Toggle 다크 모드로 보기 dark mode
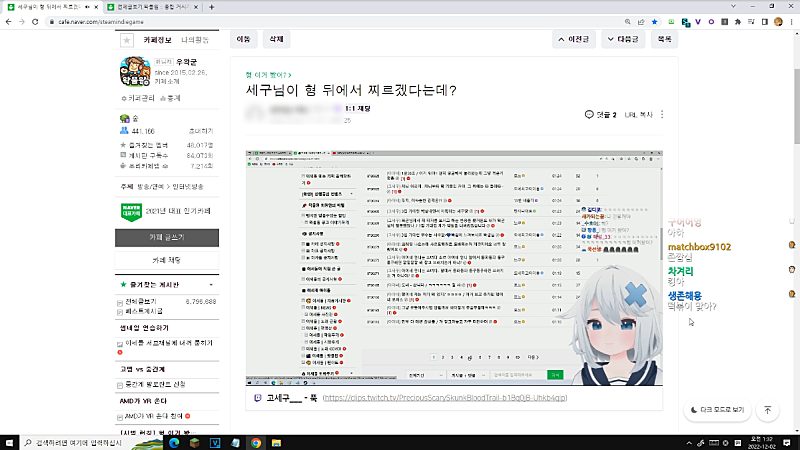This screenshot has height=450, width=800. pos(715,410)
